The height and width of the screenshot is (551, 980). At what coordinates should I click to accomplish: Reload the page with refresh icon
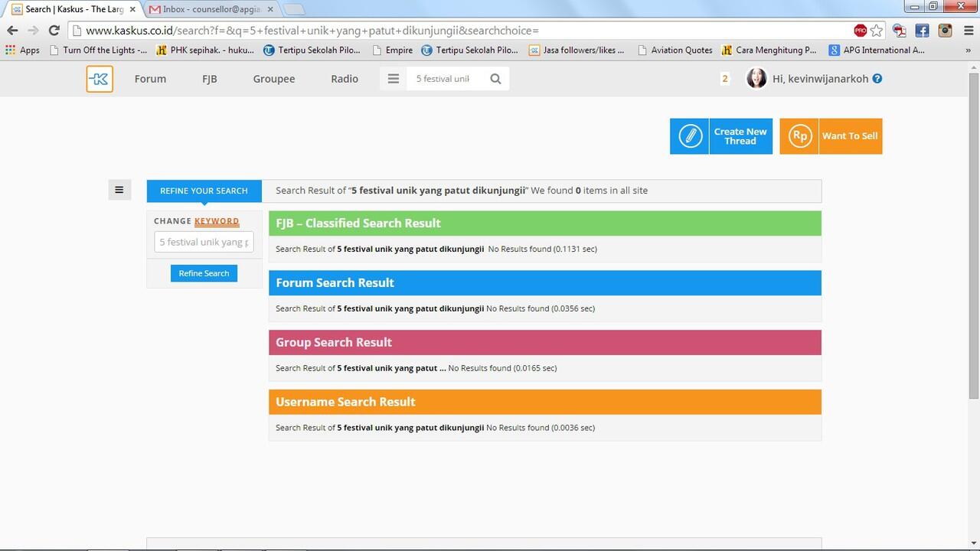click(x=54, y=31)
